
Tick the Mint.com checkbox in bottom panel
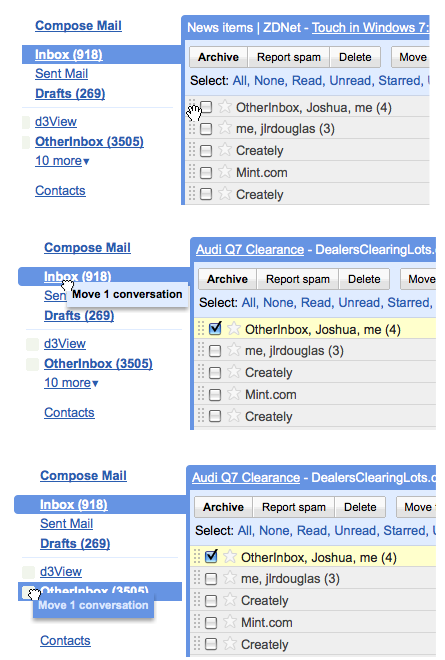pos(211,623)
